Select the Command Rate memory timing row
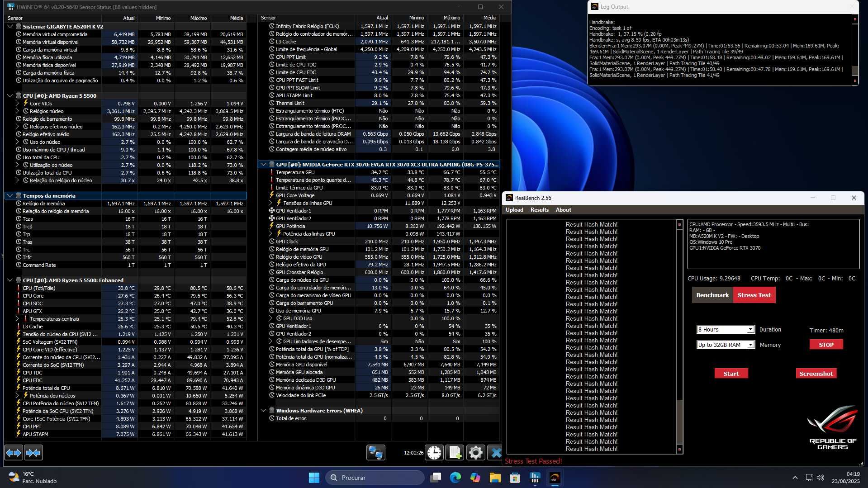868x488 pixels. 125,265
